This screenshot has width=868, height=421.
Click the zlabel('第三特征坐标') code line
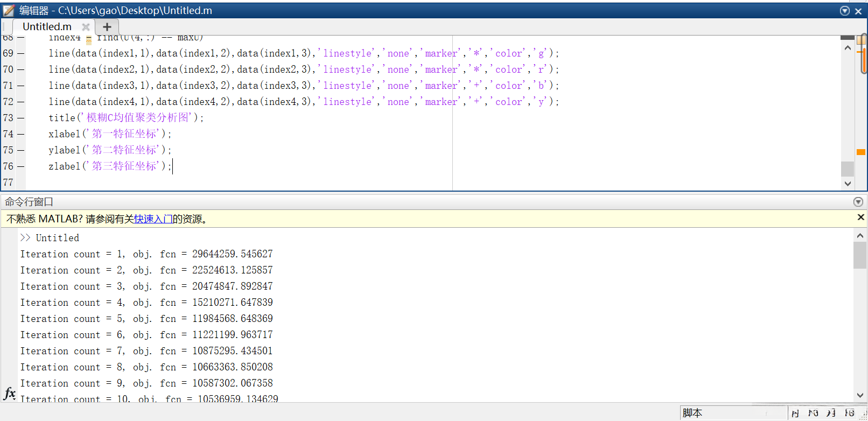click(x=110, y=166)
